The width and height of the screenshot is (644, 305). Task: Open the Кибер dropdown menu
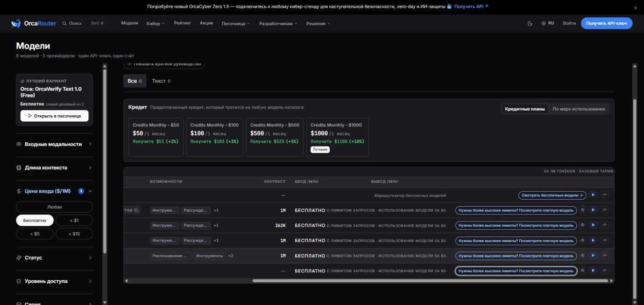click(x=156, y=23)
